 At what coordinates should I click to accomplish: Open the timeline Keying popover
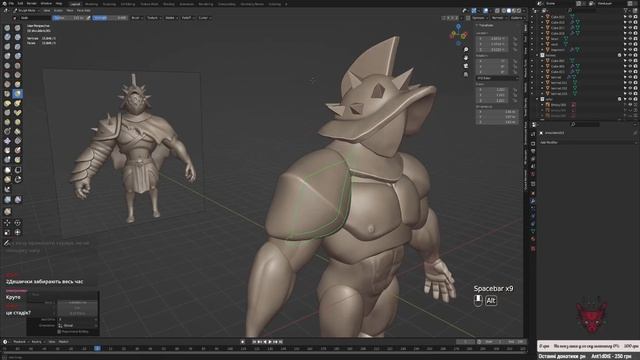pyautogui.click(x=37, y=342)
